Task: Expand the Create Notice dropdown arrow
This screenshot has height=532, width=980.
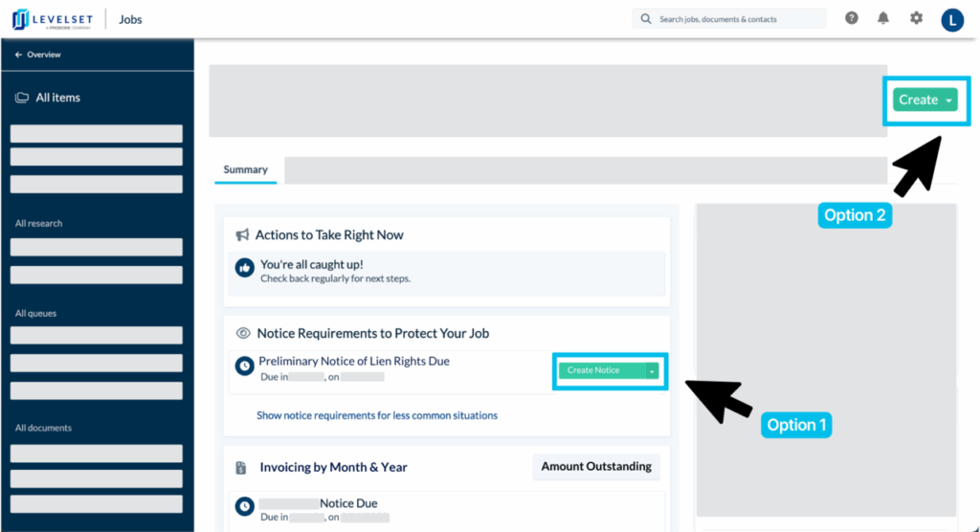Action: pyautogui.click(x=652, y=370)
